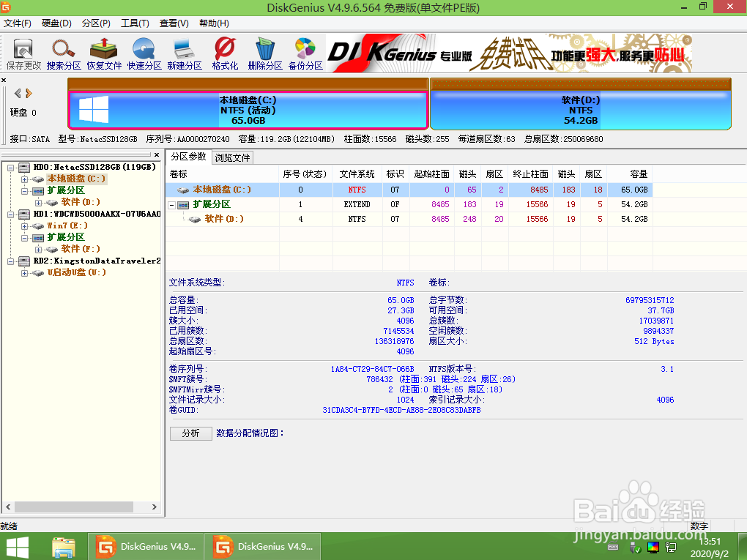
Task: Go to next disk with right arrow
Action: tap(29, 94)
